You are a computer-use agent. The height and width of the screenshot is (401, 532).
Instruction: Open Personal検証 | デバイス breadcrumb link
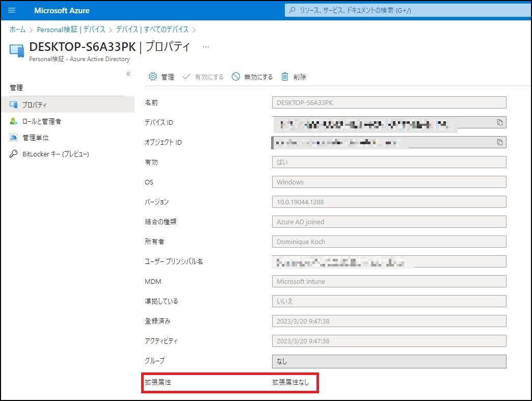[71, 30]
